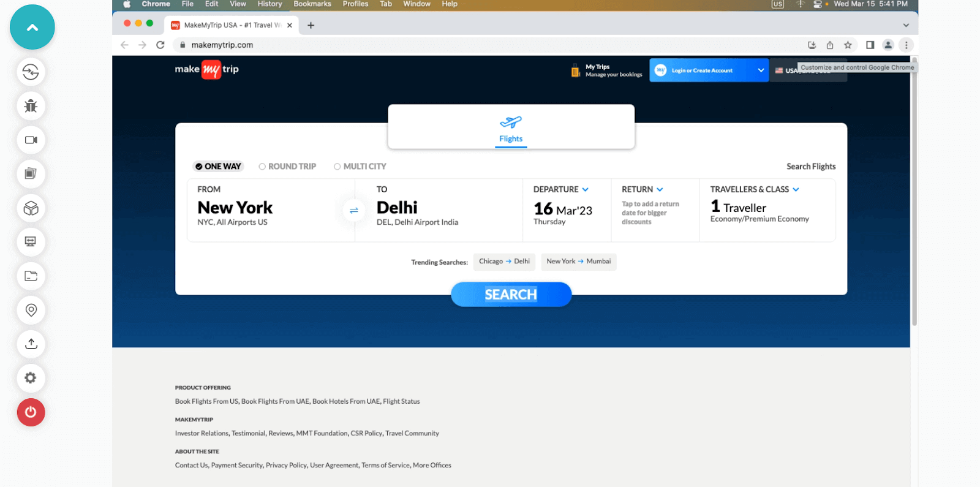Open the monitor display icon in sidebar
Screen dimensions: 980x487
tap(31, 242)
